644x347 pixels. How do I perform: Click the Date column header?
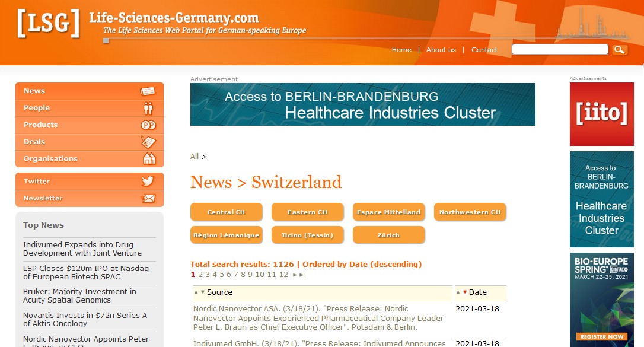click(x=477, y=292)
